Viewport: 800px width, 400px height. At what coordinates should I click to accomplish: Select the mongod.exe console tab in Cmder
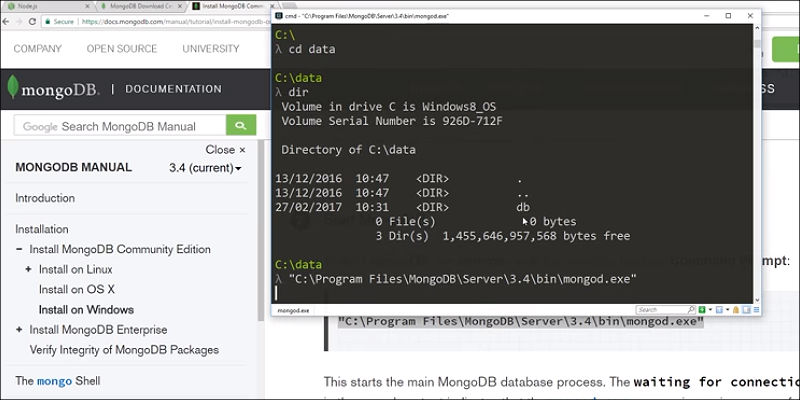tap(293, 310)
